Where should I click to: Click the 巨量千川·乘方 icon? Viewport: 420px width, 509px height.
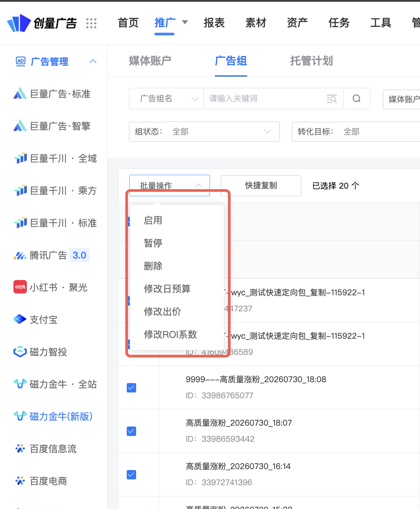20,190
